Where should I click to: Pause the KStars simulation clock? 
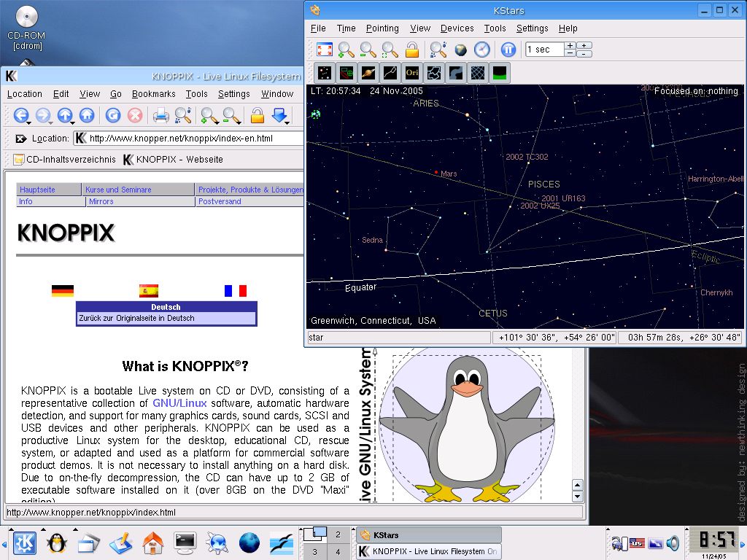point(508,50)
